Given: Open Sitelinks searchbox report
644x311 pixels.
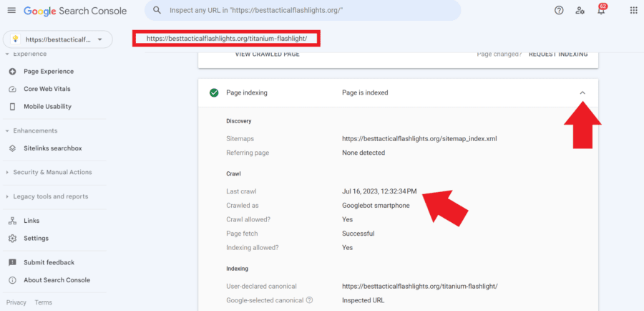Looking at the screenshot, I should point(52,148).
